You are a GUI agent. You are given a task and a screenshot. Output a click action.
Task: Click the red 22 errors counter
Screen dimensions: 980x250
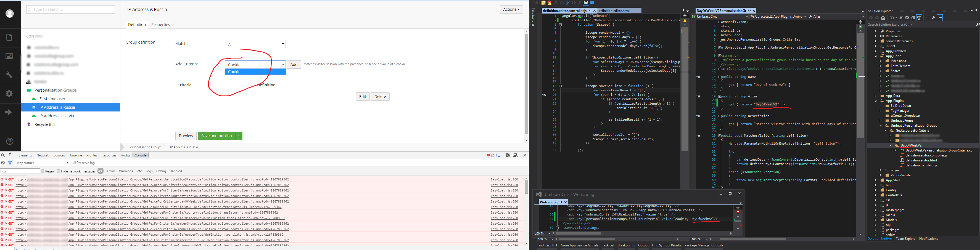click(x=490, y=155)
